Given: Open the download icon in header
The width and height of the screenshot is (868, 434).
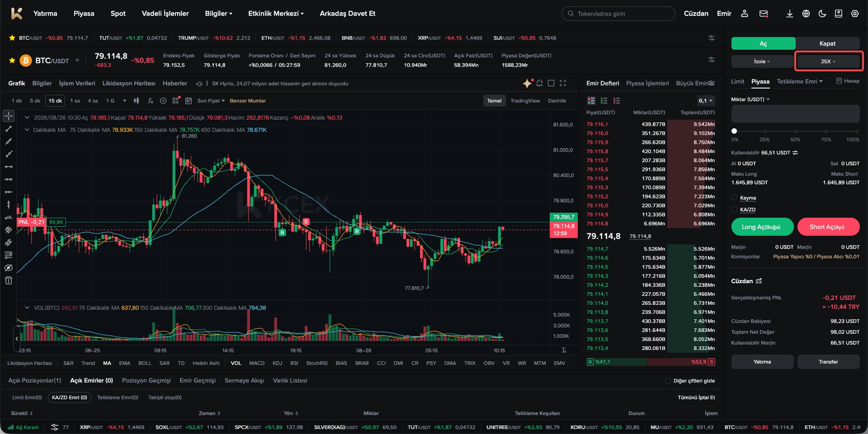Looking at the screenshot, I should [789, 14].
